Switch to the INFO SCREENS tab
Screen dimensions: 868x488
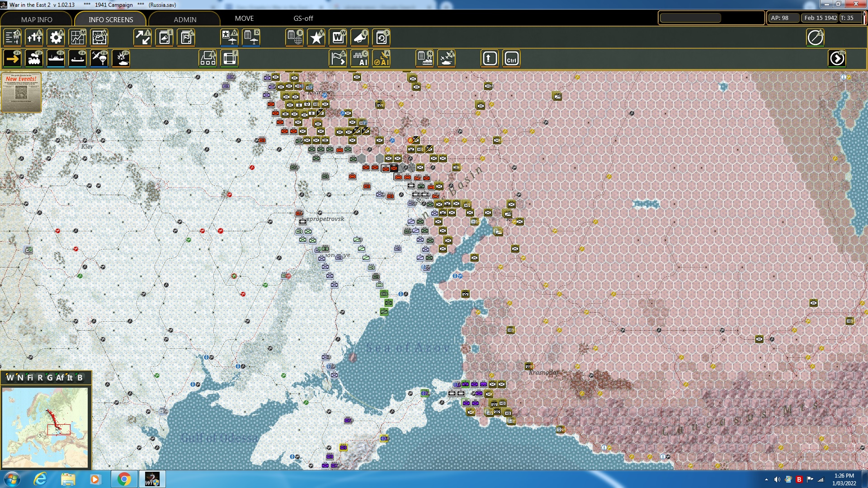click(111, 19)
